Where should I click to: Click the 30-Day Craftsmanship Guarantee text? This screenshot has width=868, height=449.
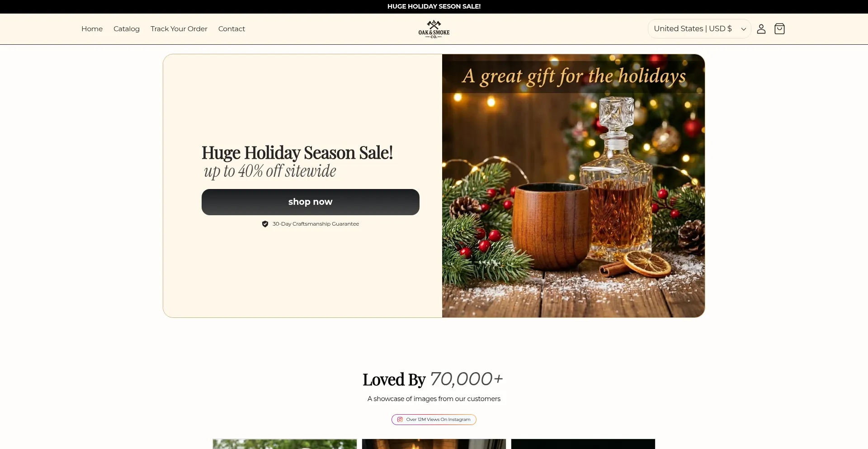pyautogui.click(x=316, y=224)
